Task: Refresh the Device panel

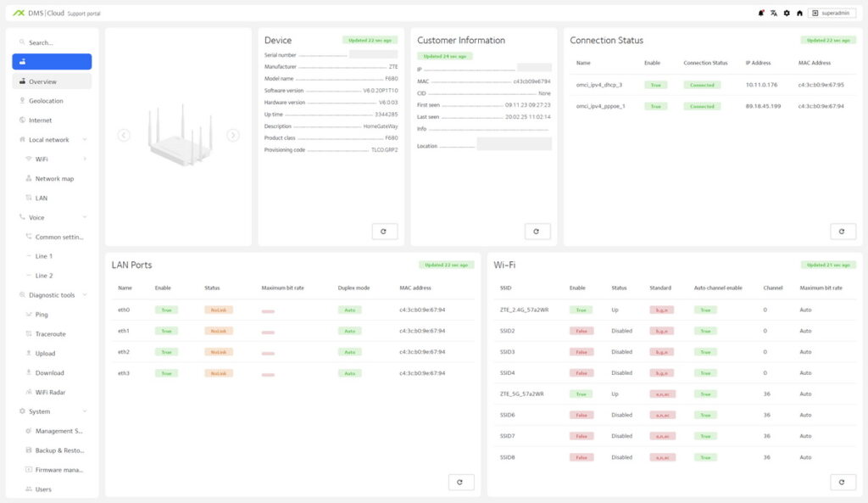Action: tap(384, 232)
